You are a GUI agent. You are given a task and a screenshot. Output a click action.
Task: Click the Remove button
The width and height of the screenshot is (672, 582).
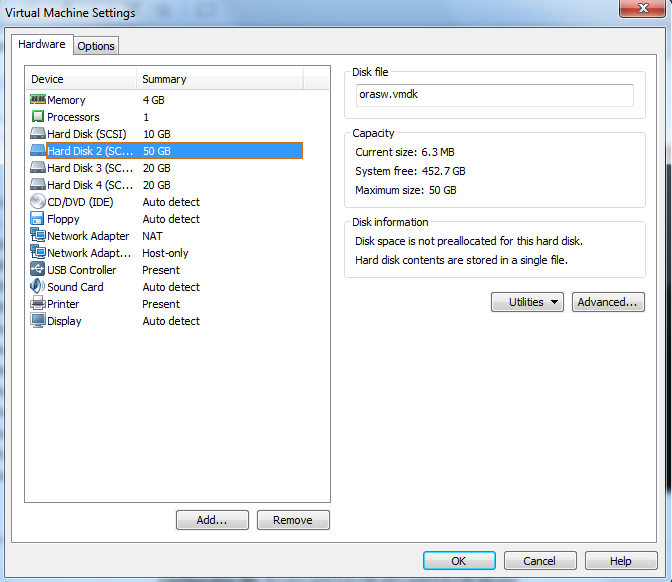(293, 520)
